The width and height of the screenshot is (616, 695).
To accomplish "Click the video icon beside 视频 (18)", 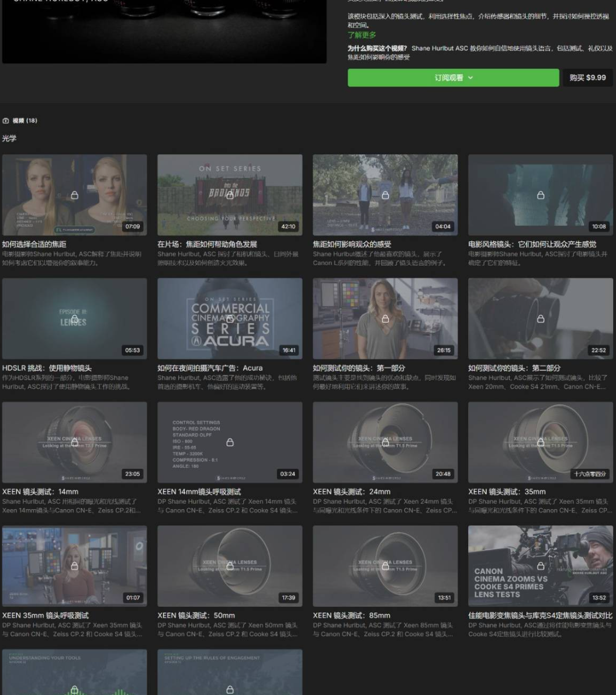I will [6, 120].
